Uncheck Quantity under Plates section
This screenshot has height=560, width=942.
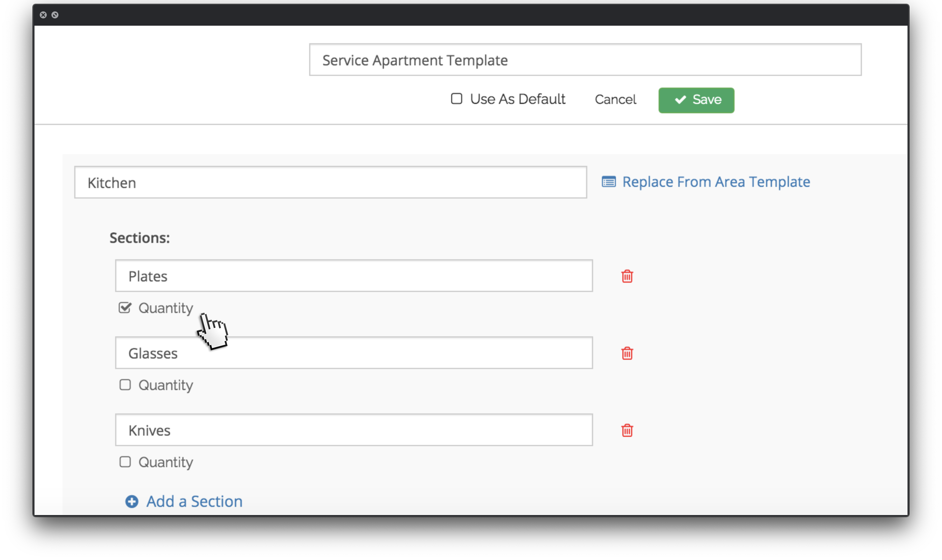tap(125, 307)
